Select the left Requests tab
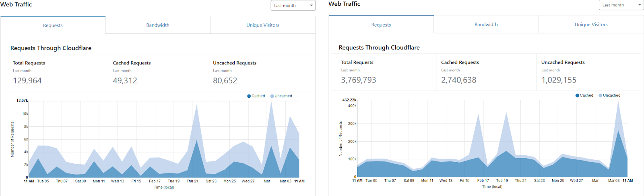Image resolution: width=644 pixels, height=196 pixels. pyautogui.click(x=53, y=25)
